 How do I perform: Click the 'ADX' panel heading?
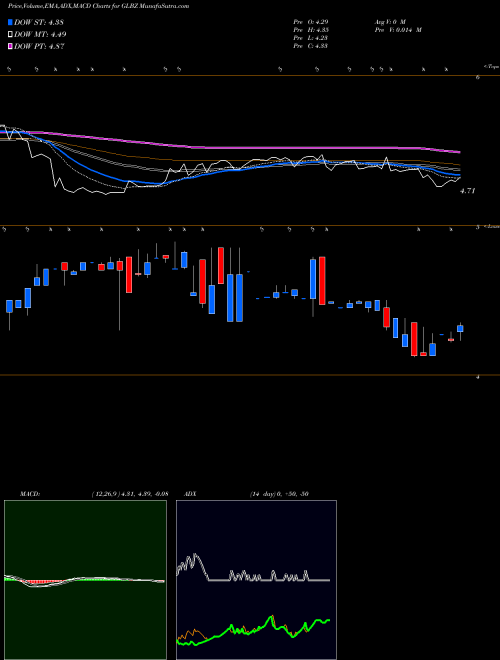[190, 494]
